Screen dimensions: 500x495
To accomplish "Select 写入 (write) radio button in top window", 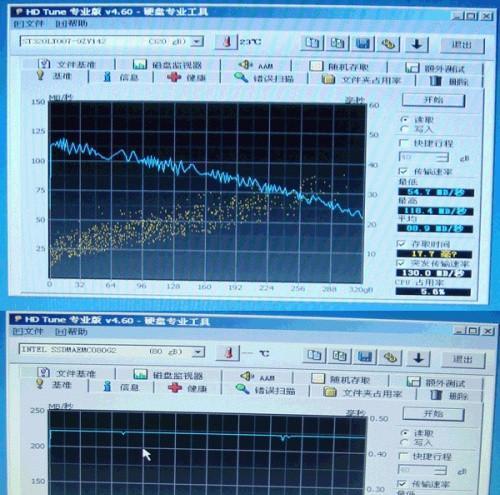I will [405, 129].
